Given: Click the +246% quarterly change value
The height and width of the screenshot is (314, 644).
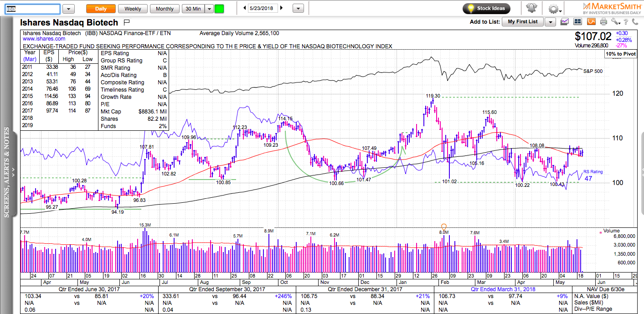Looking at the screenshot, I should pyautogui.click(x=283, y=296).
